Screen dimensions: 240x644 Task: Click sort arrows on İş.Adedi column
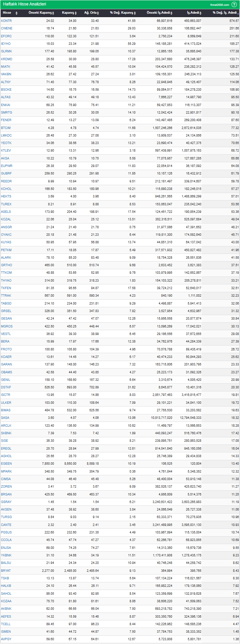(x=201, y=13)
